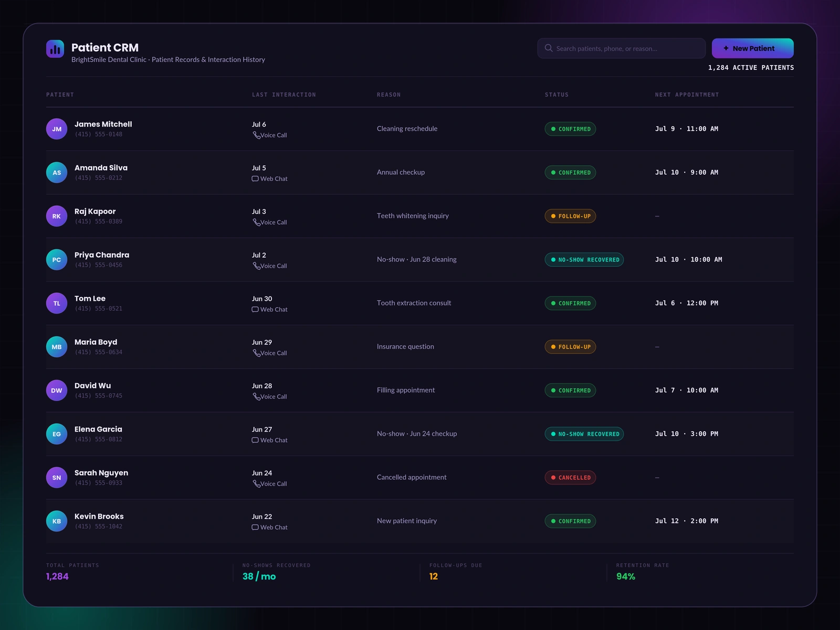Click appointment 'Jul 7 · 10:00 AM'
840x630 pixels.
click(x=687, y=390)
